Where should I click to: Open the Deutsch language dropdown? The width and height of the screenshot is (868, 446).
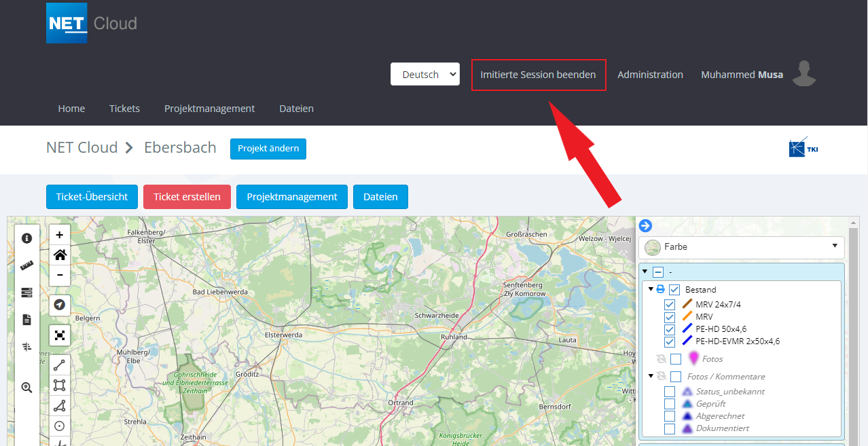pyautogui.click(x=425, y=75)
